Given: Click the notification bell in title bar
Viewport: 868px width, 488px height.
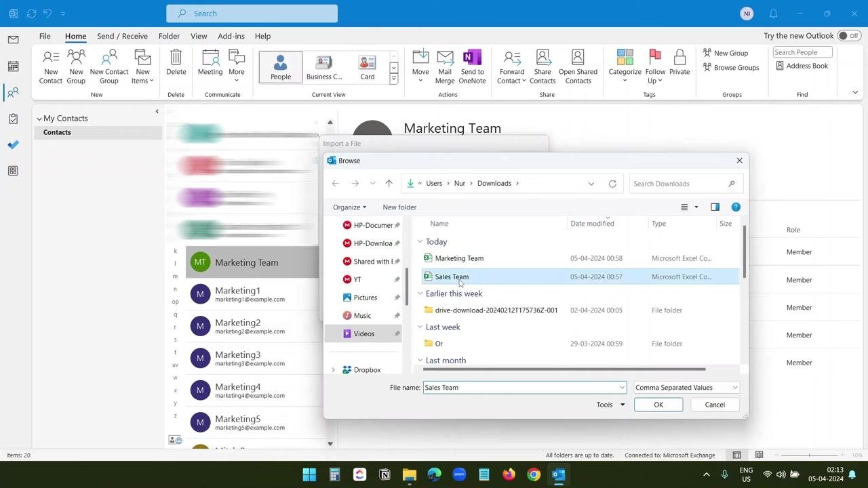Looking at the screenshot, I should [x=773, y=14].
